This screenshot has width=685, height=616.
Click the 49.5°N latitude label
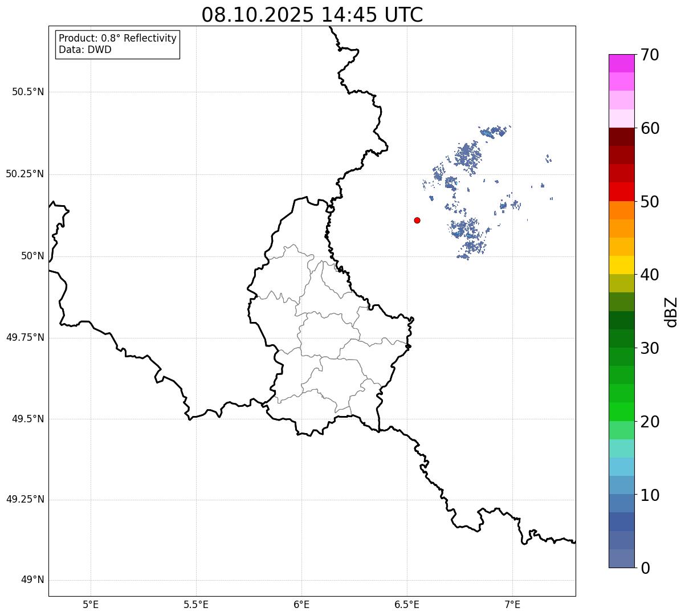[x=28, y=419]
